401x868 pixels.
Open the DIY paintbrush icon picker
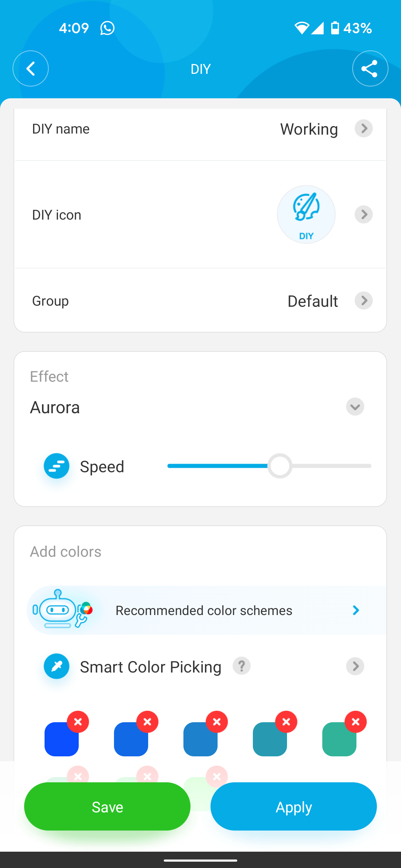(306, 214)
